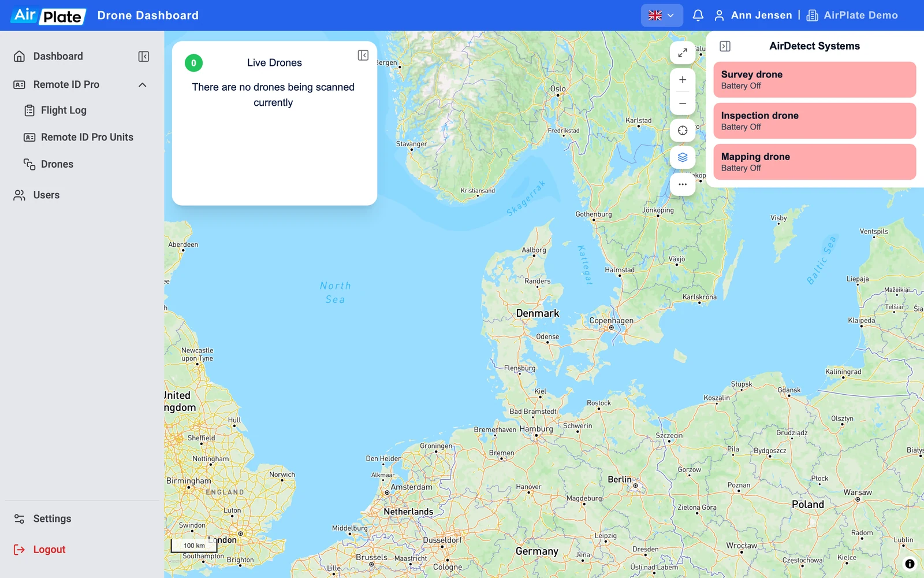Click the Remote ID Pro menu label
Viewport: 924px width, 578px height.
pos(66,84)
